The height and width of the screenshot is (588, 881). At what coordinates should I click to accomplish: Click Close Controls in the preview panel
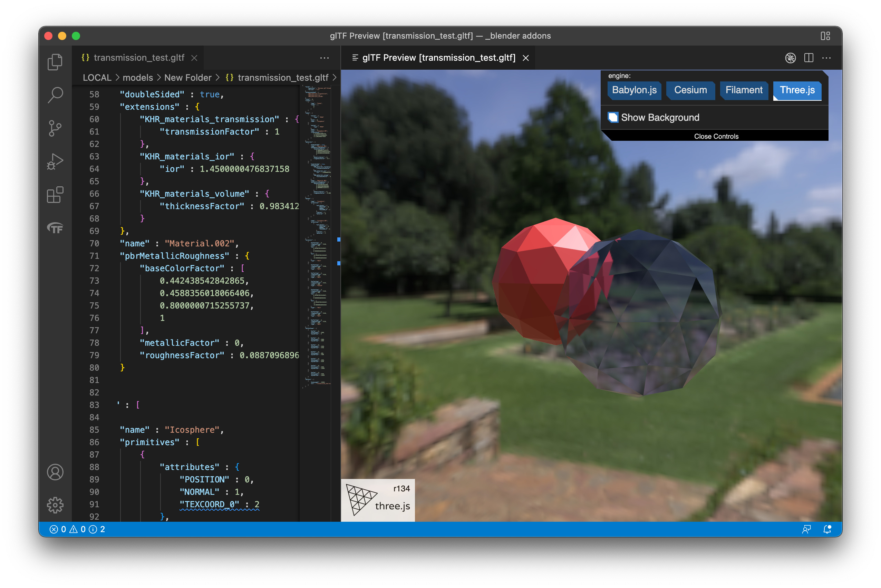coord(716,136)
